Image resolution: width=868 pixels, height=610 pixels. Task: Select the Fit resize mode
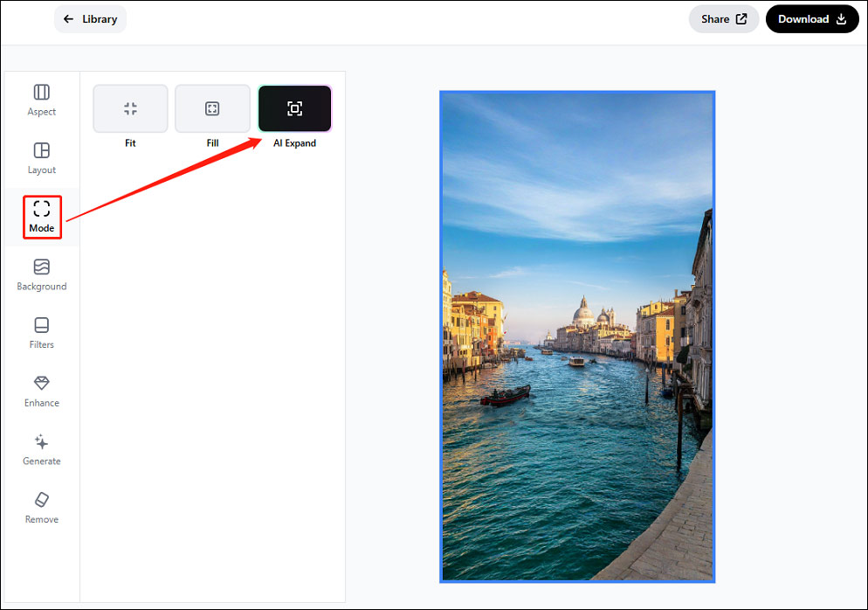(x=130, y=108)
